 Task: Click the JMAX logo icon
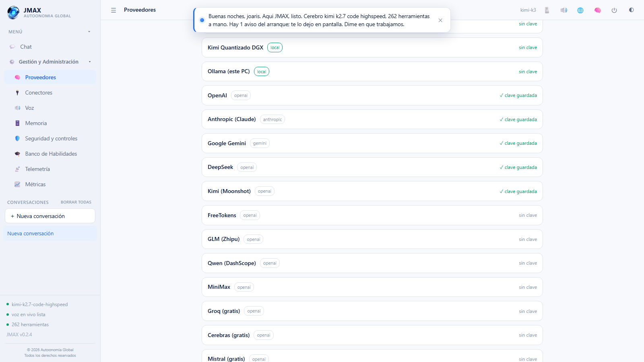(x=13, y=12)
